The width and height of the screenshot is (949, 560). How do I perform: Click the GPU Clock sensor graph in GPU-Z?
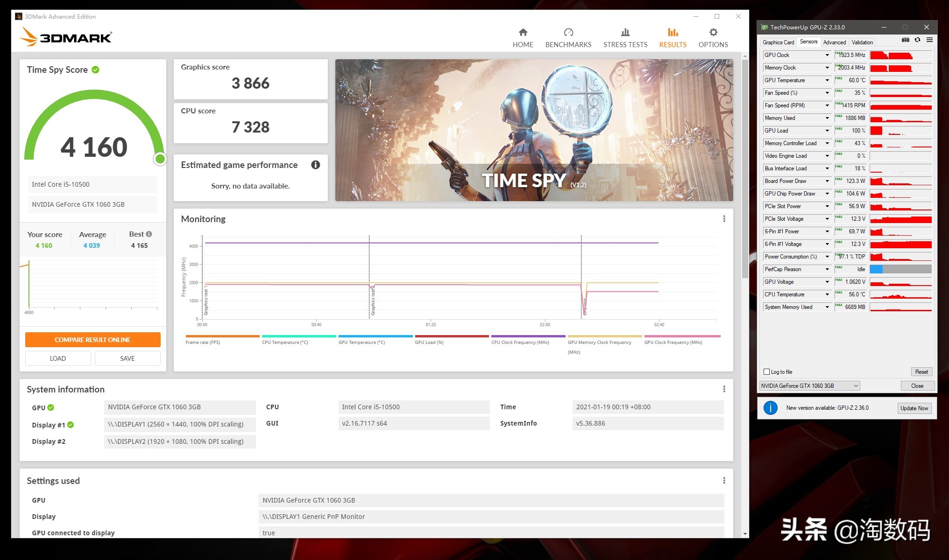(900, 55)
